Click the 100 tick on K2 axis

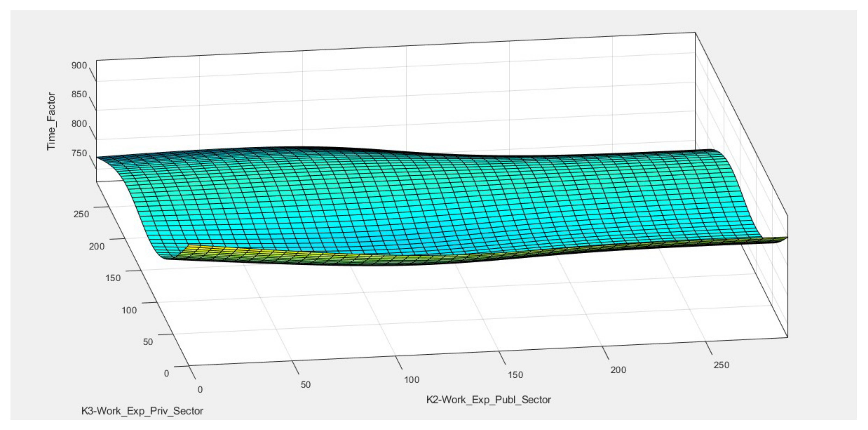click(411, 380)
